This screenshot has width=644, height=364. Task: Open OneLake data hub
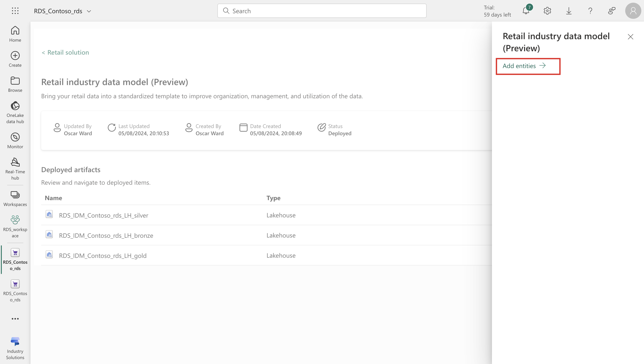15,112
